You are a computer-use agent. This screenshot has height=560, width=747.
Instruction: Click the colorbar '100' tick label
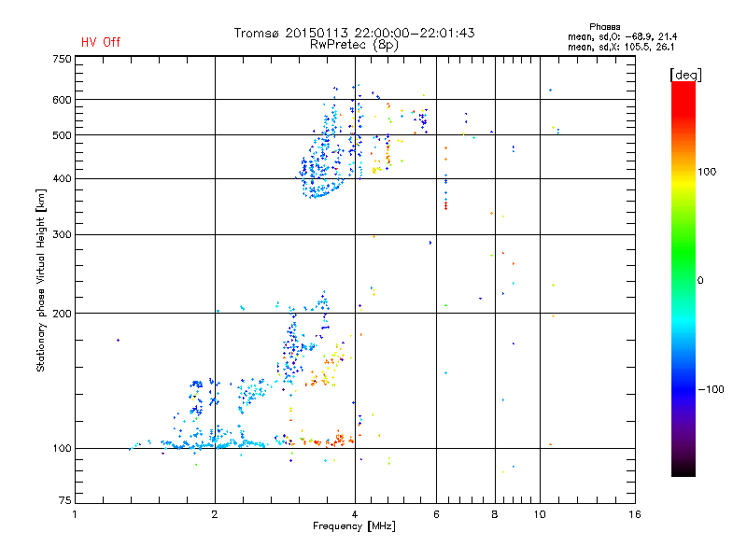(707, 172)
